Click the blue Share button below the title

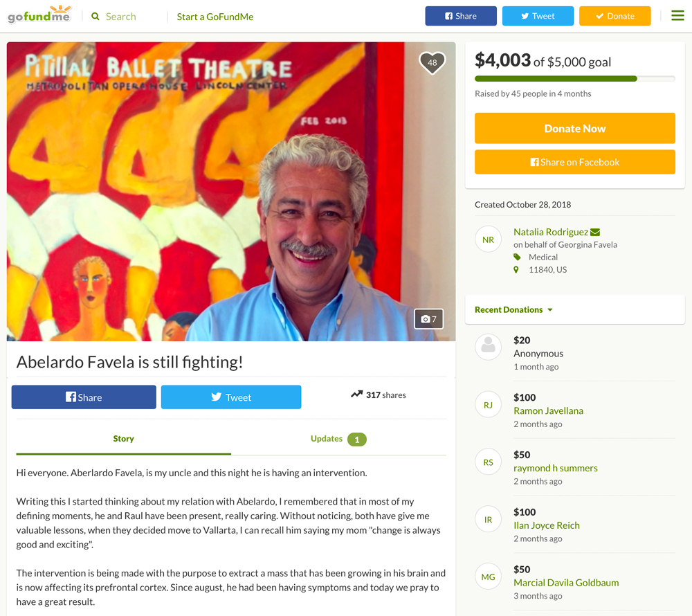[84, 397]
